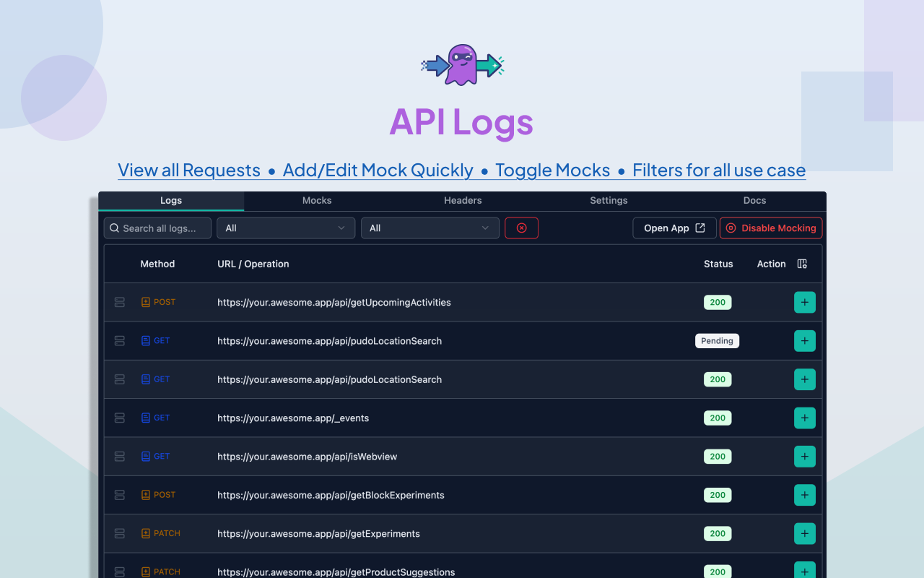Select the GET icon on the 200-status pudoLocationSearch row
The height and width of the screenshot is (578, 924).
[x=146, y=379]
